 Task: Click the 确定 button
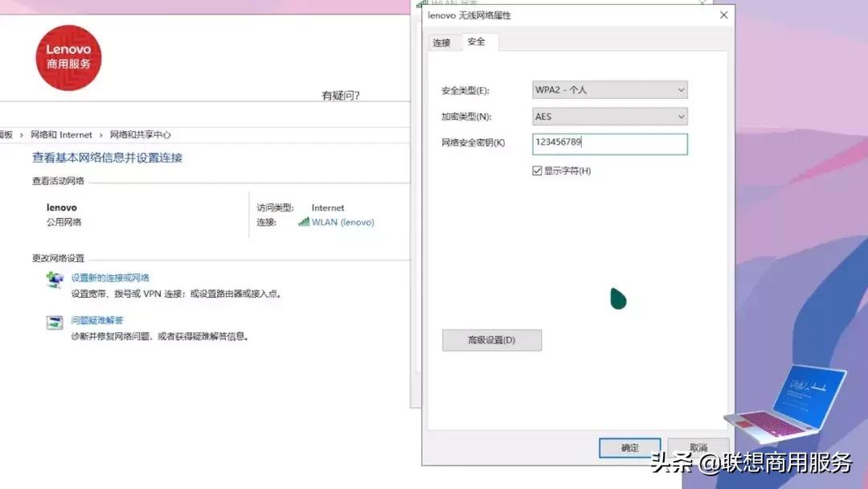point(629,448)
